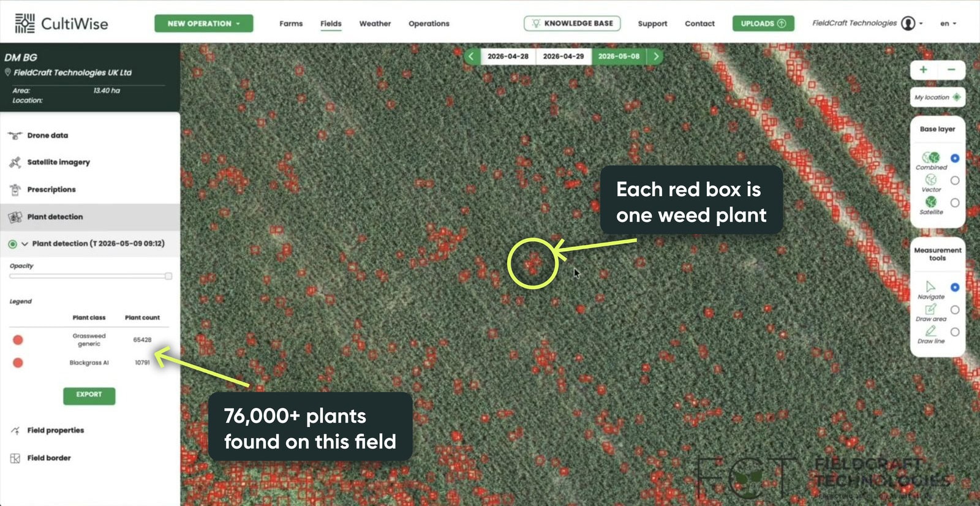Click the Vector base layer icon
The image size is (980, 506).
(931, 179)
